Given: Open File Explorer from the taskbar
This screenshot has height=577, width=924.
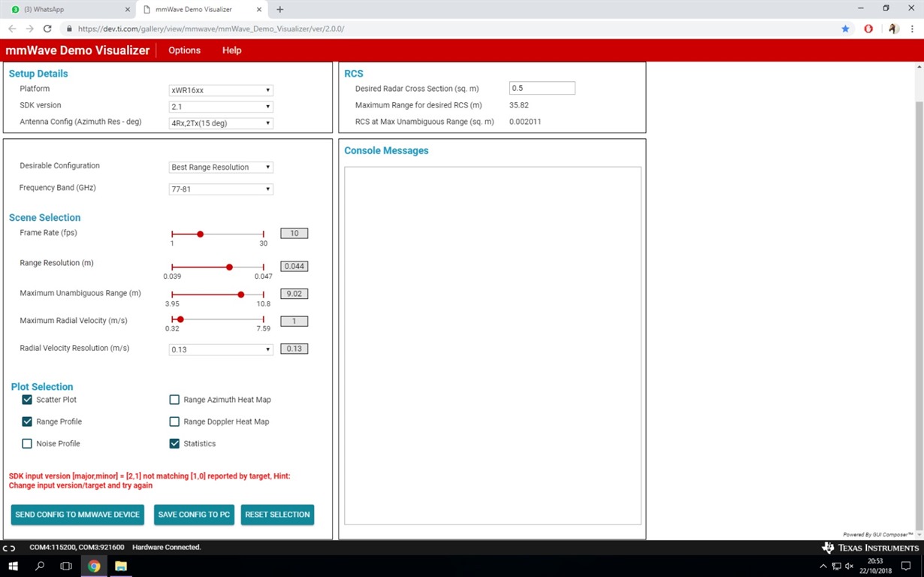Looking at the screenshot, I should tap(121, 566).
